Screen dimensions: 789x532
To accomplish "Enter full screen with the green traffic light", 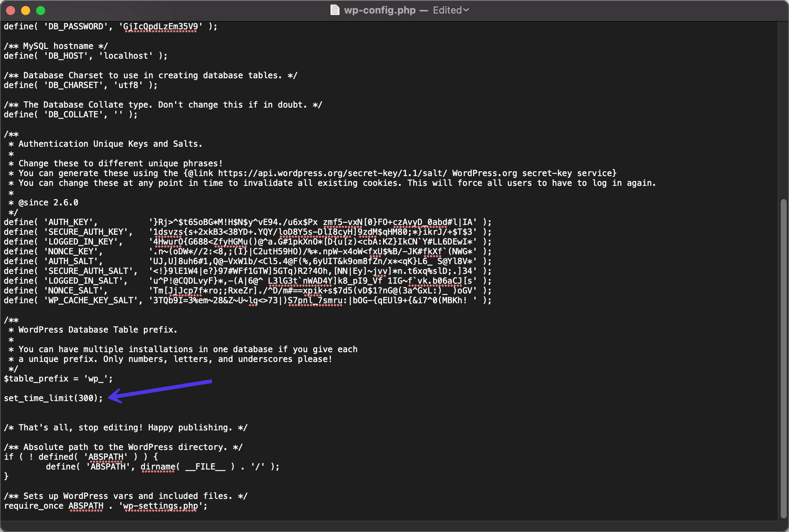I will pos(41,11).
